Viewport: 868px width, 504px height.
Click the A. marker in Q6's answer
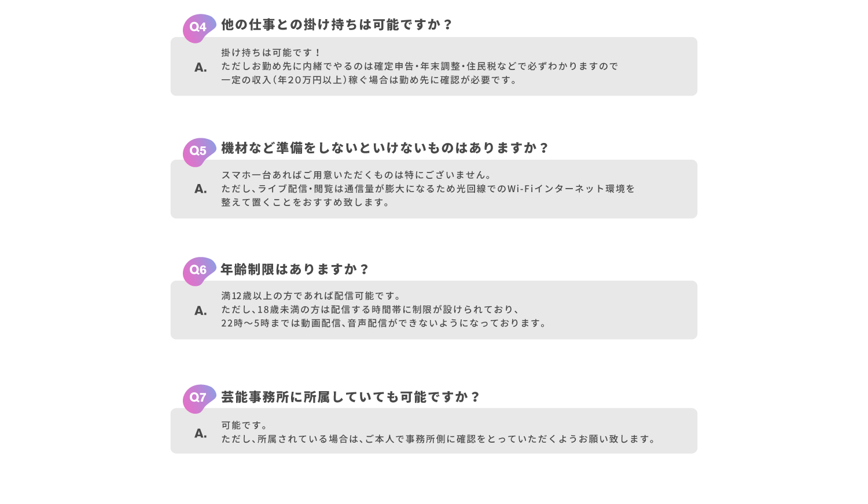pyautogui.click(x=201, y=311)
